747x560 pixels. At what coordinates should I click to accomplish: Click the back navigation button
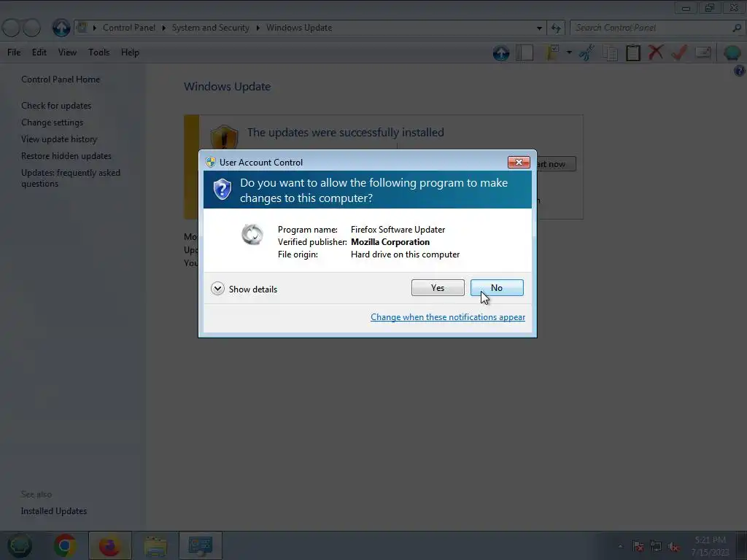pos(10,28)
